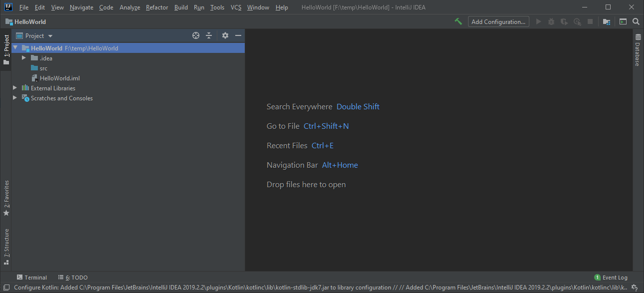Expand Scratches and Consoles node
This screenshot has height=293, width=644.
[x=15, y=98]
